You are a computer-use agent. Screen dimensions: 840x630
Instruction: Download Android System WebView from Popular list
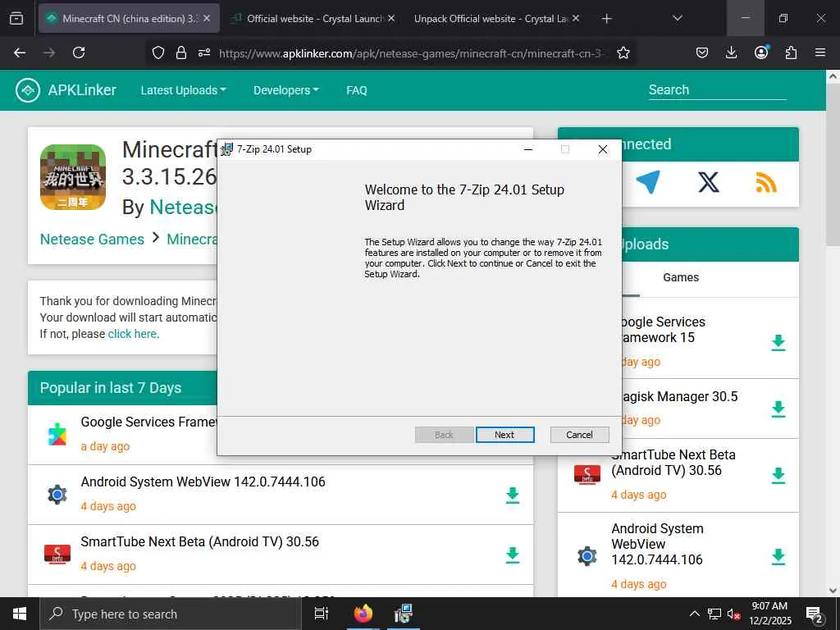[x=513, y=495]
